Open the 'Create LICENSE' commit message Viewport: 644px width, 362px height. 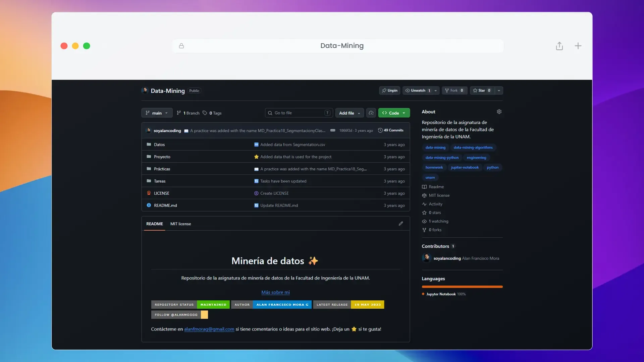274,193
